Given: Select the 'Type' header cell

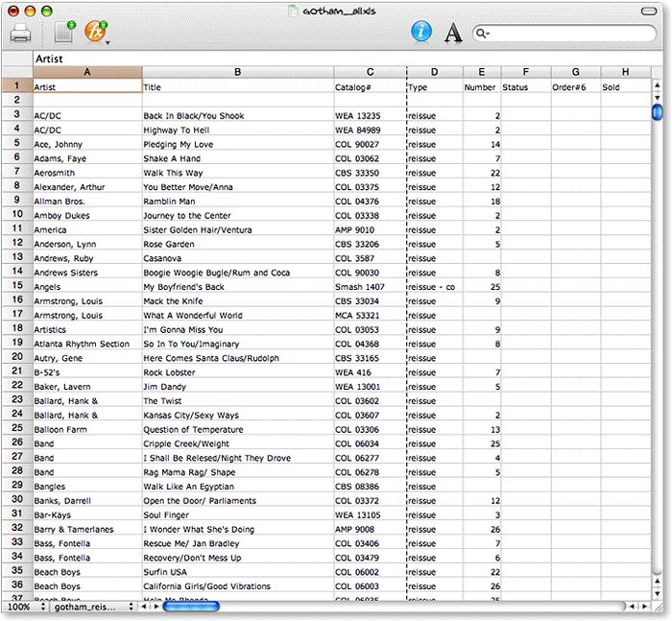Looking at the screenshot, I should tap(435, 87).
